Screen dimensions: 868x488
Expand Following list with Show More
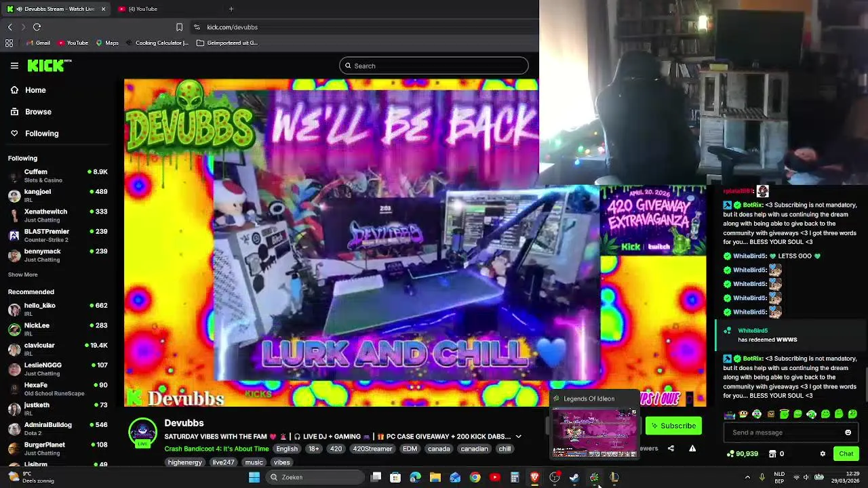point(22,274)
